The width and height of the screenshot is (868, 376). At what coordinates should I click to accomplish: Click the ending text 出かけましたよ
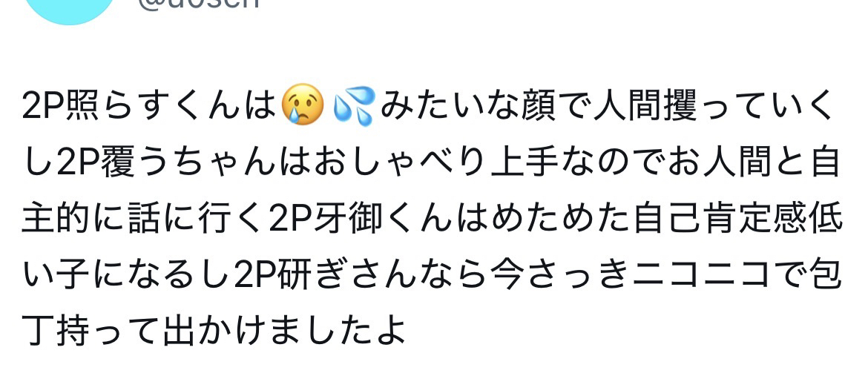click(x=283, y=331)
